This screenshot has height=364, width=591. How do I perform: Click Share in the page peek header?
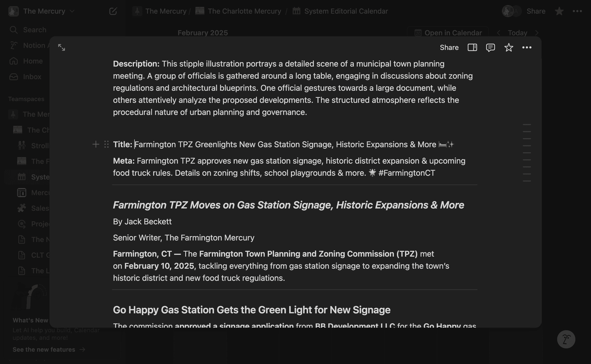[449, 47]
